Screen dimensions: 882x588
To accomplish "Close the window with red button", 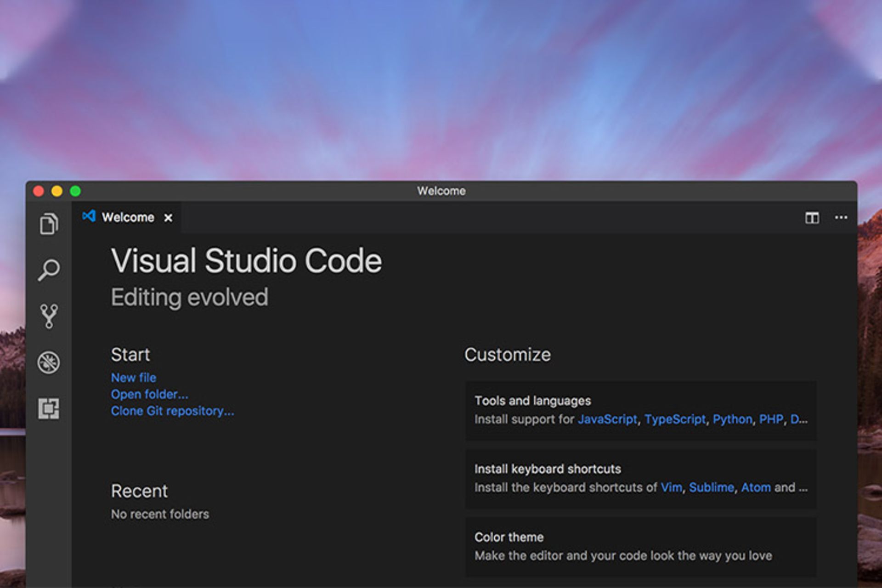I will (39, 191).
